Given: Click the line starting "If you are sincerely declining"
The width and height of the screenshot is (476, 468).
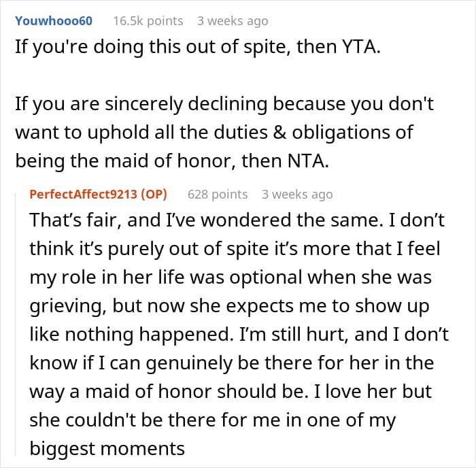Looking at the screenshot, I should point(224,104).
